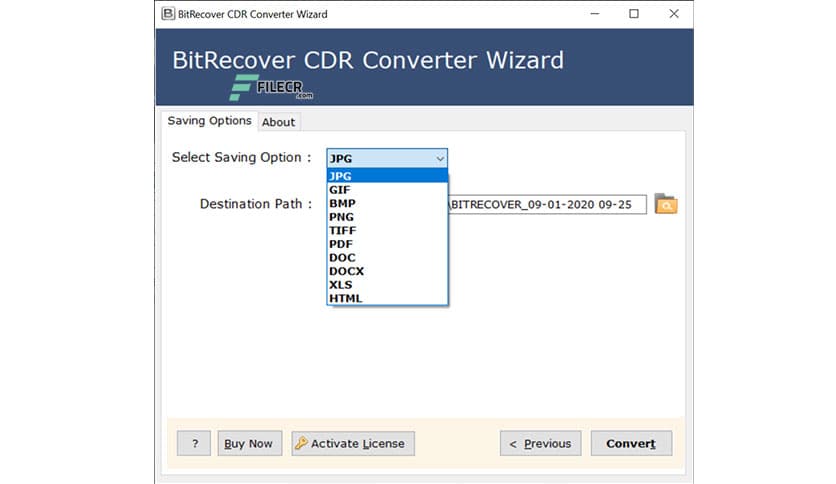Click the Buy Now button
Viewport: 836px width, 484px height.
pos(249,443)
